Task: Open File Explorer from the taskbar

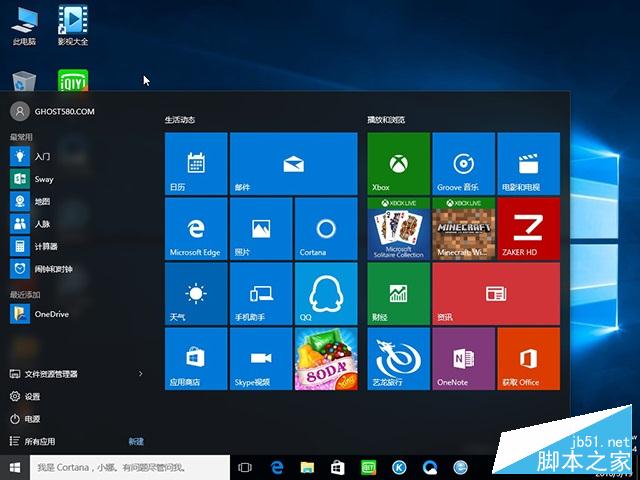Action: 307,468
